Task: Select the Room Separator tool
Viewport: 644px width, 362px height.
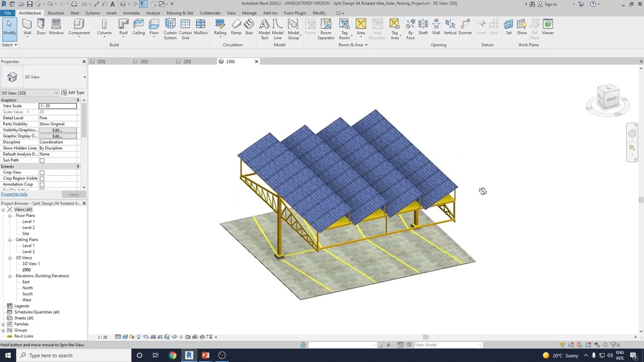Action: 326,29
